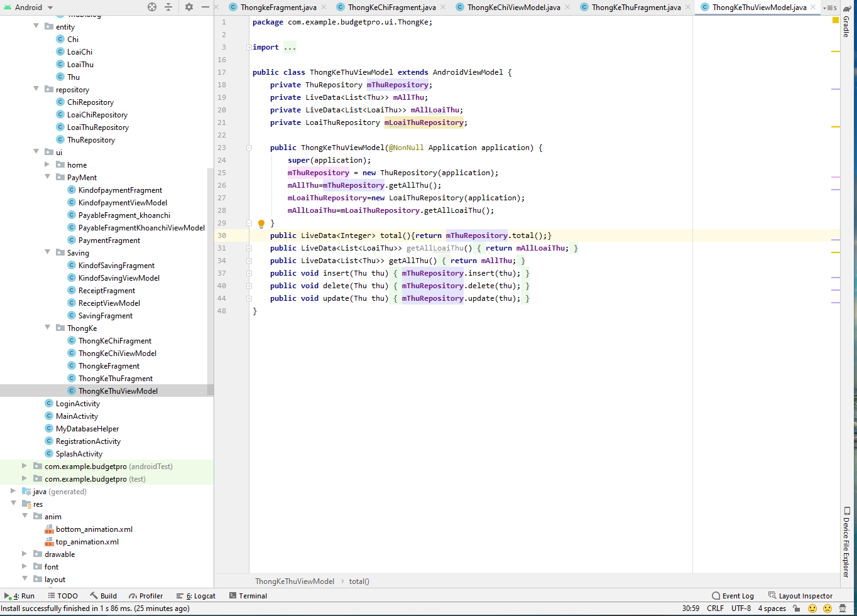Collapse the Saving package folder
This screenshot has height=616, width=857.
[48, 252]
